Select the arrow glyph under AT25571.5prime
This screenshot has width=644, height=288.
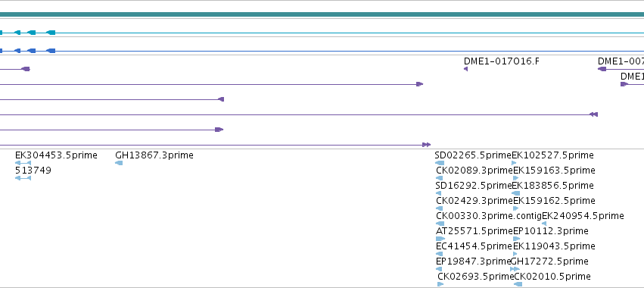pos(440,239)
